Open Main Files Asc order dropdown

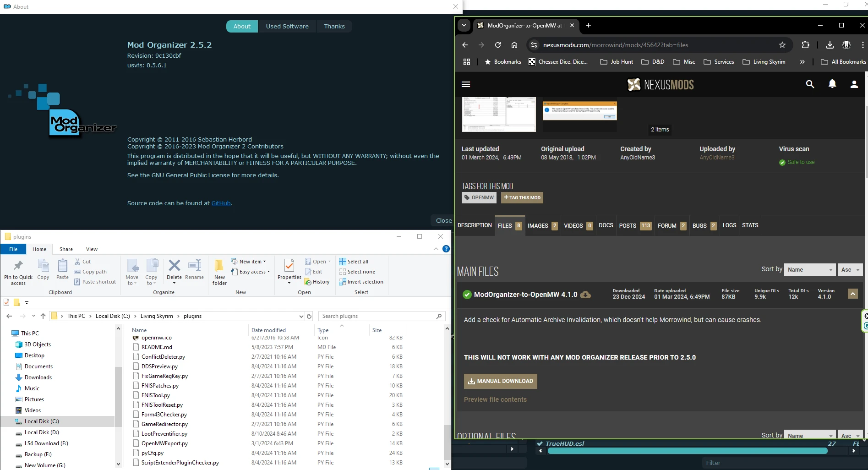(x=851, y=270)
